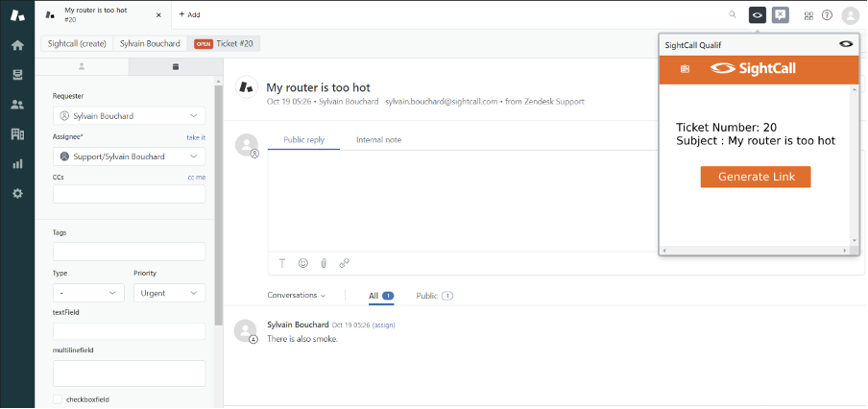Open Organizations building icon in sidebar
Image resolution: width=868 pixels, height=409 pixels.
coord(17,134)
